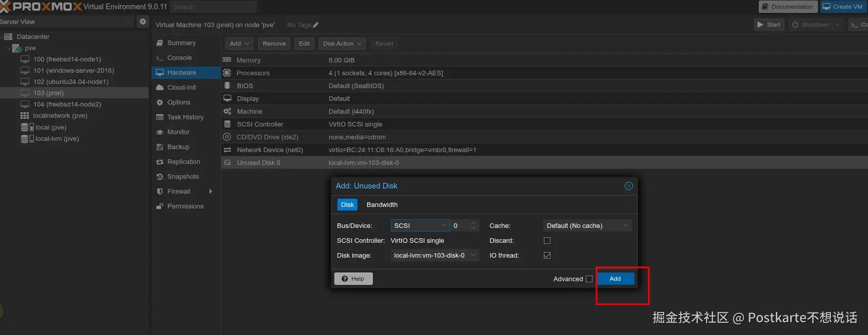Click the Documentation button

tap(788, 7)
